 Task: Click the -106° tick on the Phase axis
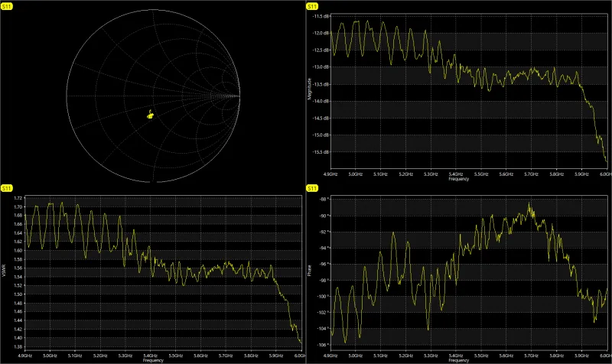324,345
